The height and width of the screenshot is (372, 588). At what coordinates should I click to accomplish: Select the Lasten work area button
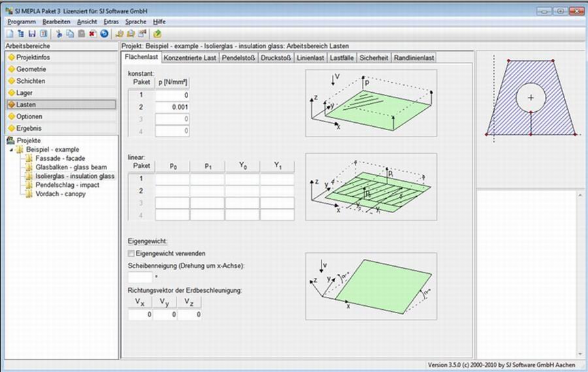point(61,105)
